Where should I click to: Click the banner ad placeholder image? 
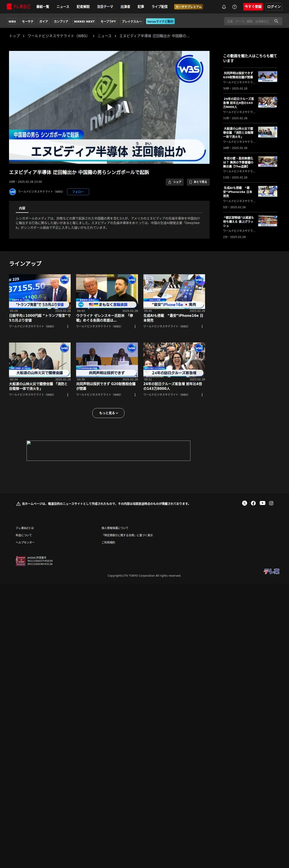(x=108, y=450)
